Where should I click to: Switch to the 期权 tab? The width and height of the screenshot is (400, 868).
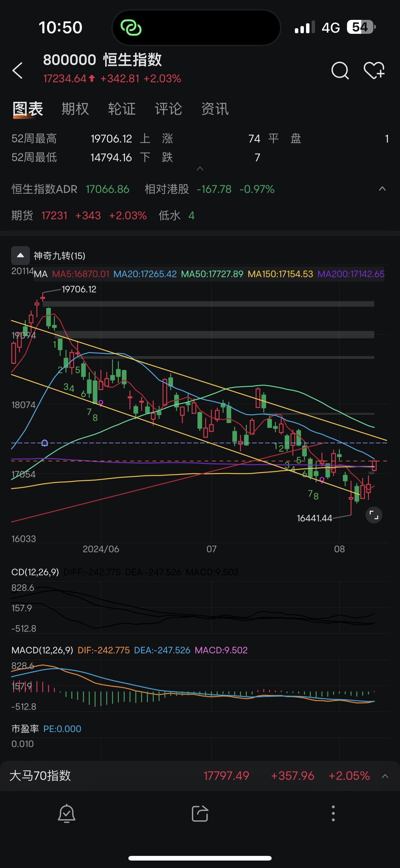coord(75,109)
